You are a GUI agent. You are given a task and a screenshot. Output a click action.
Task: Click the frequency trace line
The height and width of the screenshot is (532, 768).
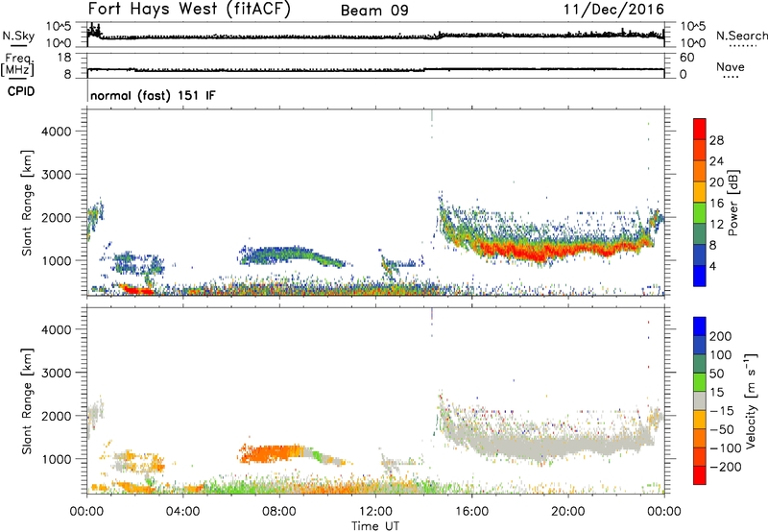point(375,69)
